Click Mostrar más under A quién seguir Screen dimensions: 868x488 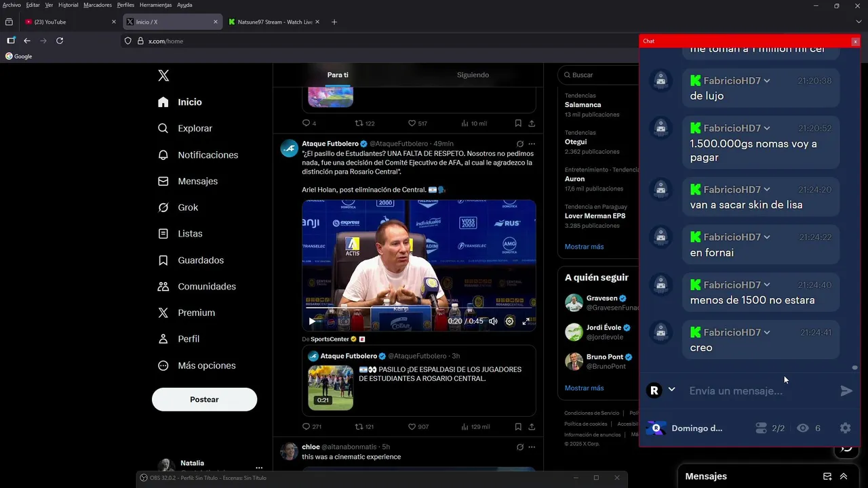pyautogui.click(x=584, y=388)
